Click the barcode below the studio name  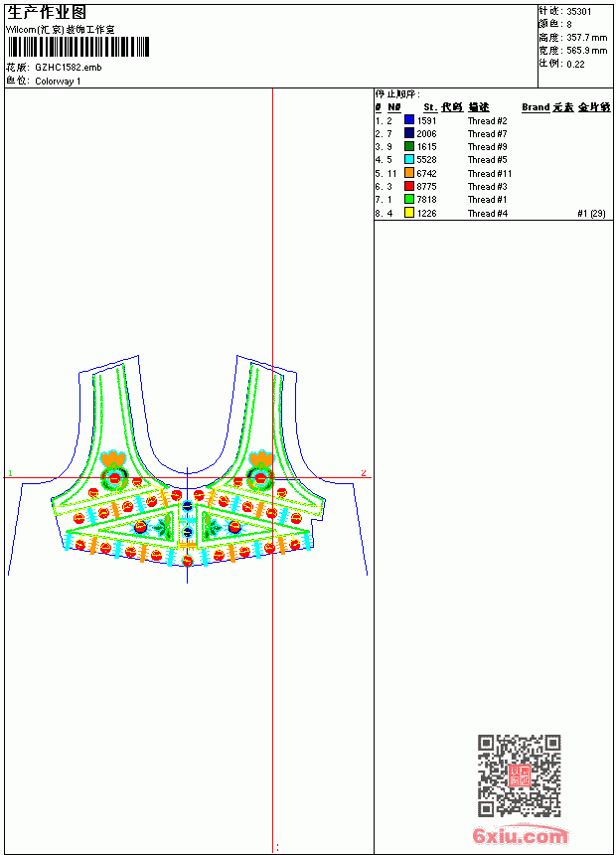click(x=77, y=48)
